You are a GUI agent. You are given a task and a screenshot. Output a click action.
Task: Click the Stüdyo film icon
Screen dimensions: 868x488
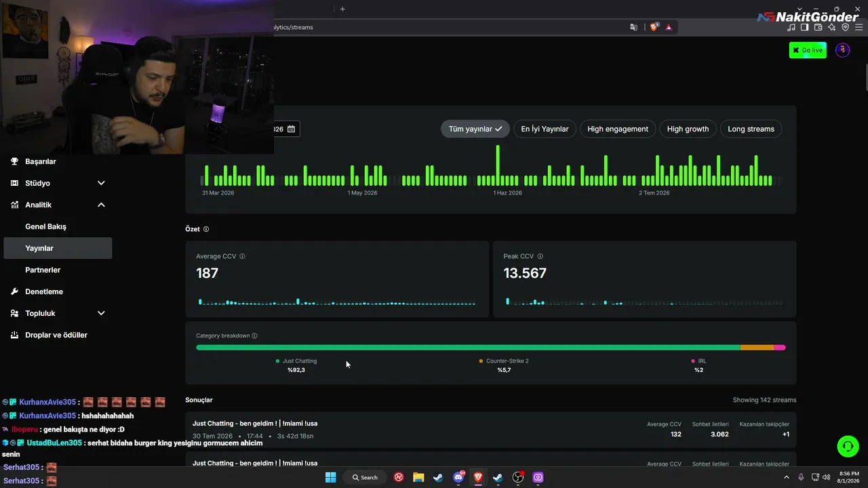14,183
